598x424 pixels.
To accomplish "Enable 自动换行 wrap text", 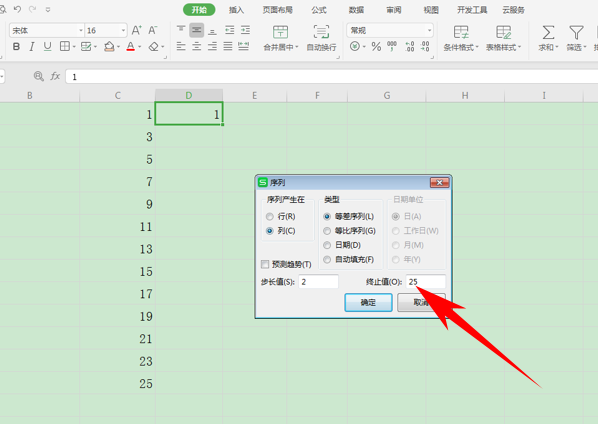I will pyautogui.click(x=321, y=38).
